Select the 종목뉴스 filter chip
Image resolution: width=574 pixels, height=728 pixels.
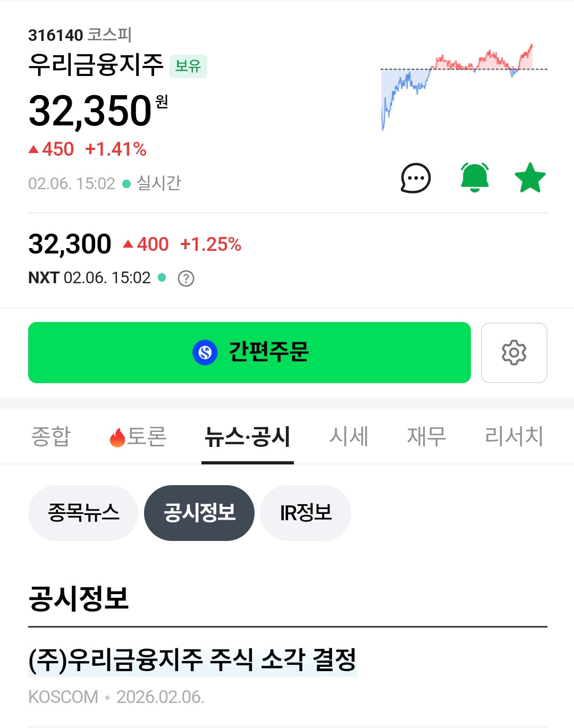[x=83, y=513]
